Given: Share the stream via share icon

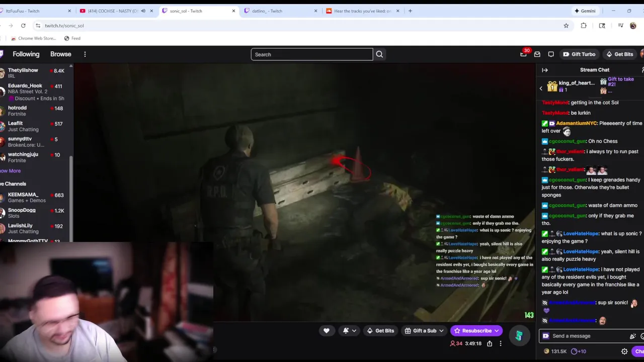Looking at the screenshot, I should click(x=489, y=343).
